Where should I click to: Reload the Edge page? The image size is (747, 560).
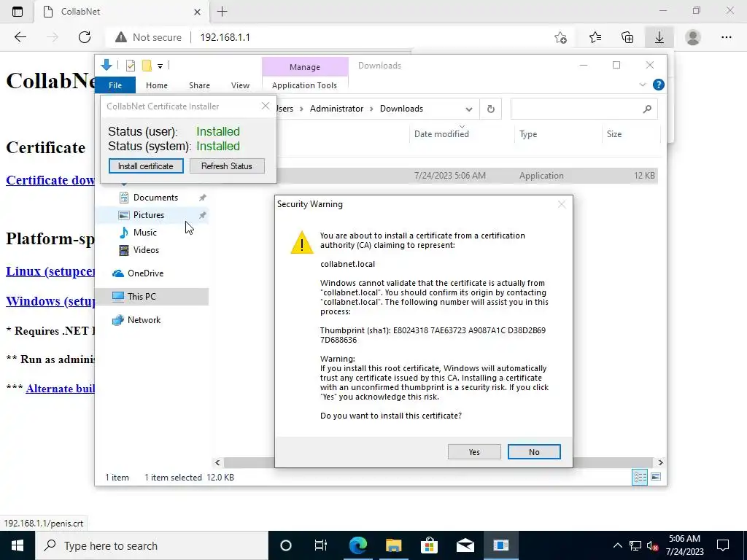point(85,37)
